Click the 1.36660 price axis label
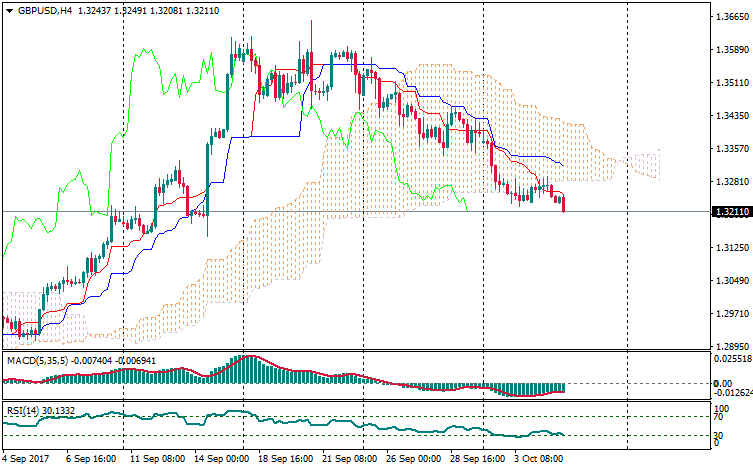 click(727, 17)
